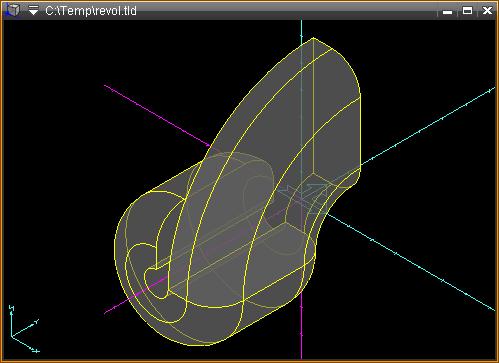
Task: Click the X axis tip on the triad
Action: coord(36,351)
